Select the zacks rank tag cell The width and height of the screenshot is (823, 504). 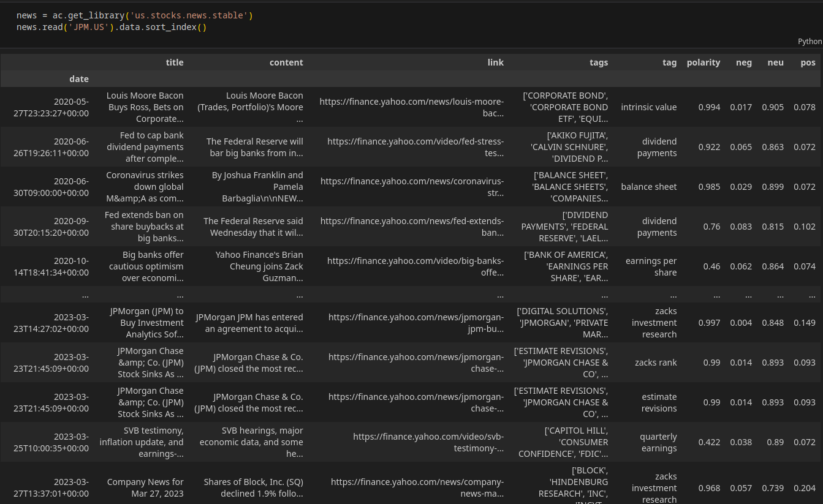click(656, 363)
